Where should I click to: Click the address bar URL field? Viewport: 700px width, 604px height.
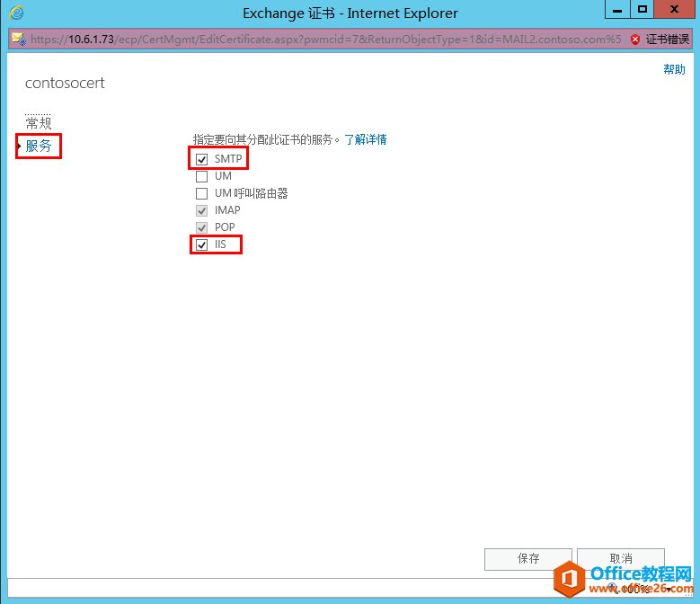point(326,40)
